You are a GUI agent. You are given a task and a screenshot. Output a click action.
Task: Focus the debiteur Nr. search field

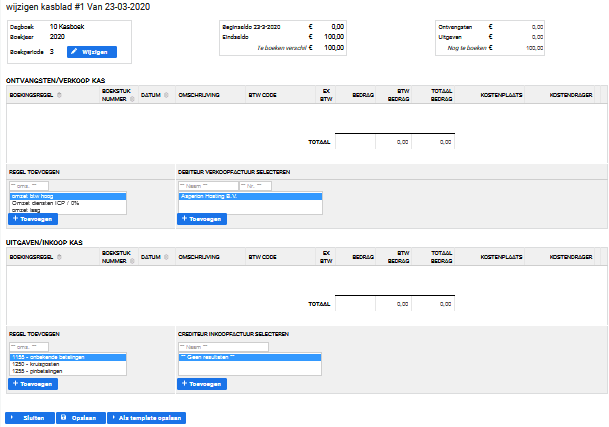(x=255, y=186)
